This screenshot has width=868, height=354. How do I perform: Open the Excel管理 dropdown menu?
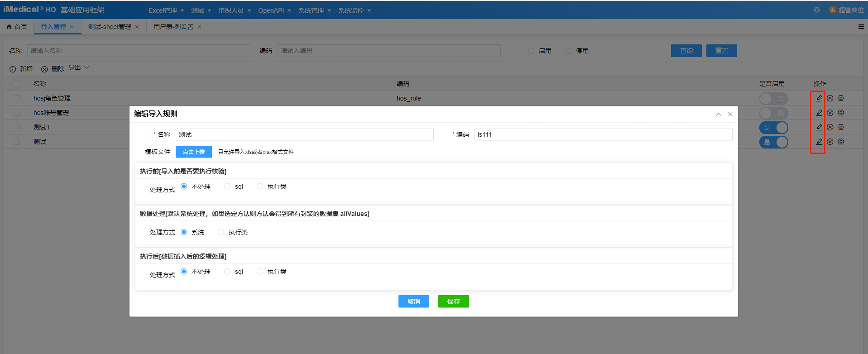pyautogui.click(x=166, y=10)
